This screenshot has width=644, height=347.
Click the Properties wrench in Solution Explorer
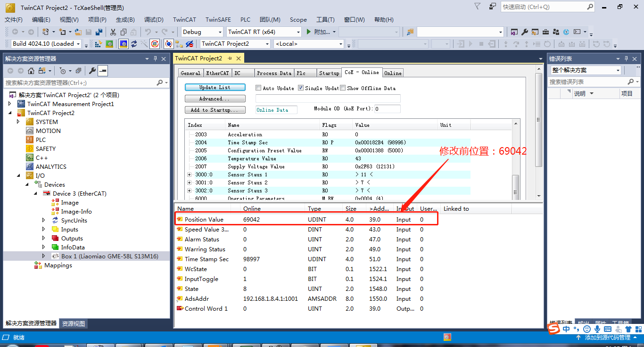click(x=92, y=71)
